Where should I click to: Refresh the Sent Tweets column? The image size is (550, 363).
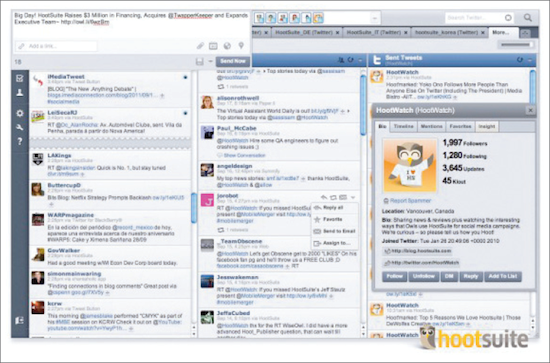click(x=520, y=60)
